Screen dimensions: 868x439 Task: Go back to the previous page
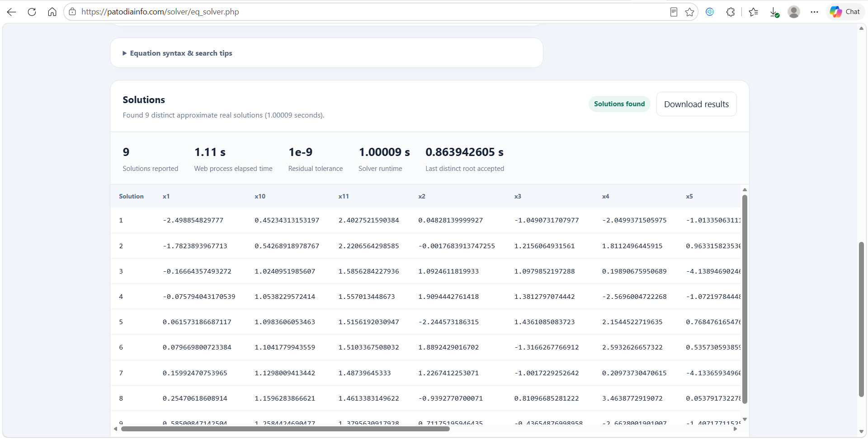pyautogui.click(x=12, y=12)
